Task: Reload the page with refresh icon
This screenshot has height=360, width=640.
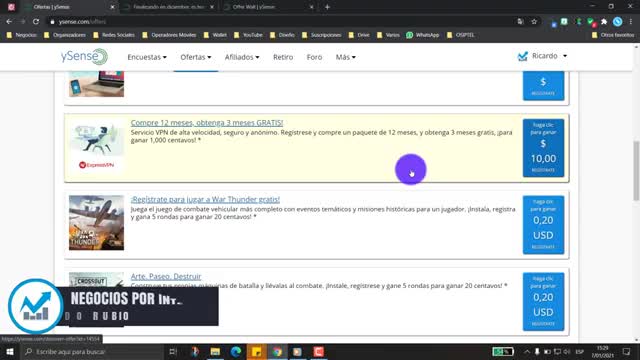Action: coord(36,22)
